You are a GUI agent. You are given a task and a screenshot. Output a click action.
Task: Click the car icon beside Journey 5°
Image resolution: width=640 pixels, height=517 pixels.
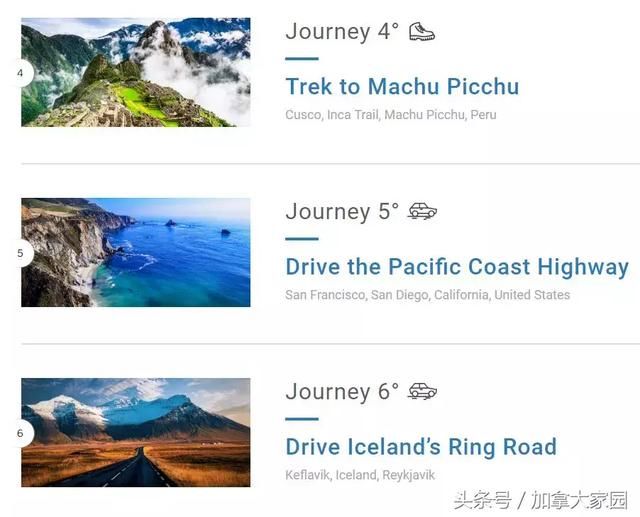click(x=422, y=211)
